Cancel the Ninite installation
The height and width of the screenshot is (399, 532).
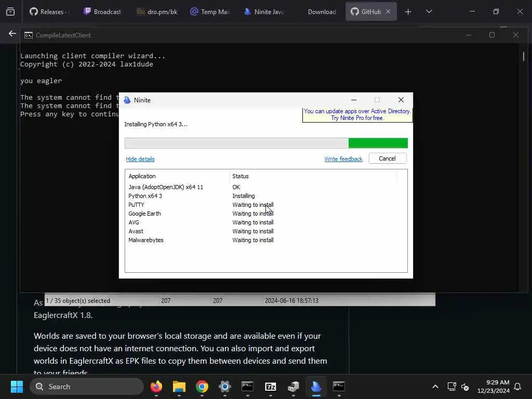click(x=388, y=158)
